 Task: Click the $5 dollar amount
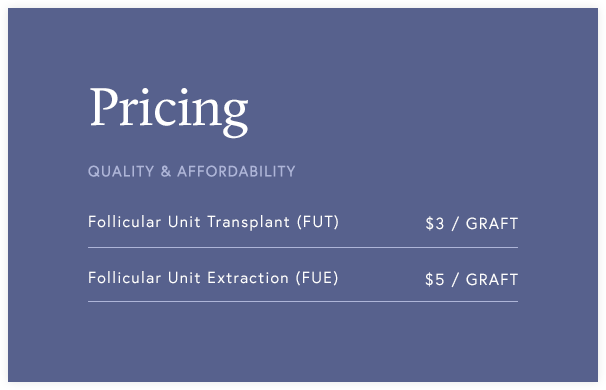(435, 279)
